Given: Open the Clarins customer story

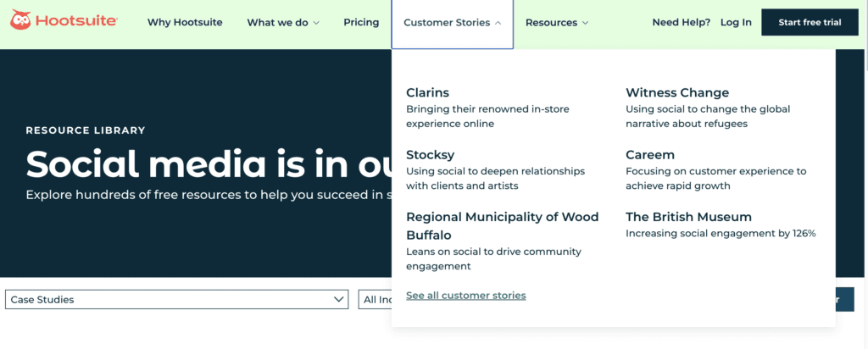Looking at the screenshot, I should 427,92.
